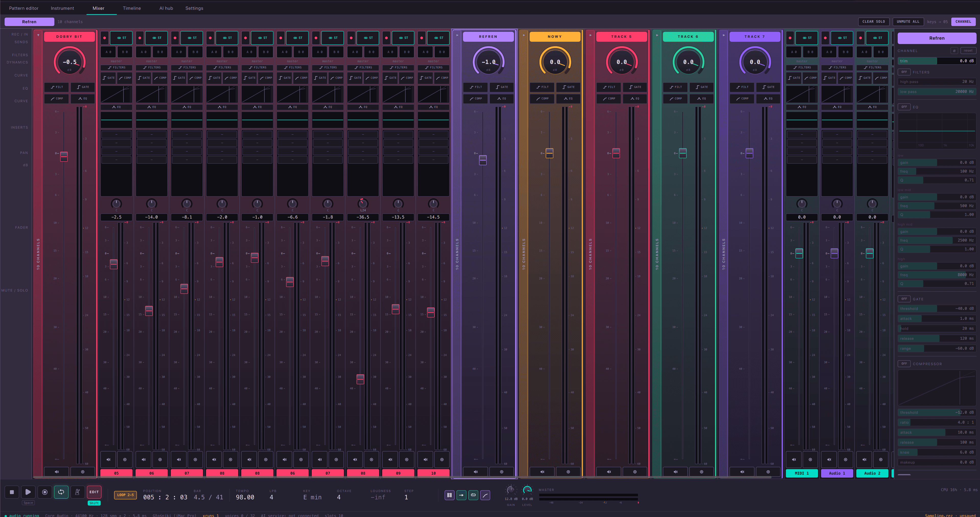Expand the TRACK 6 group

(x=657, y=36)
